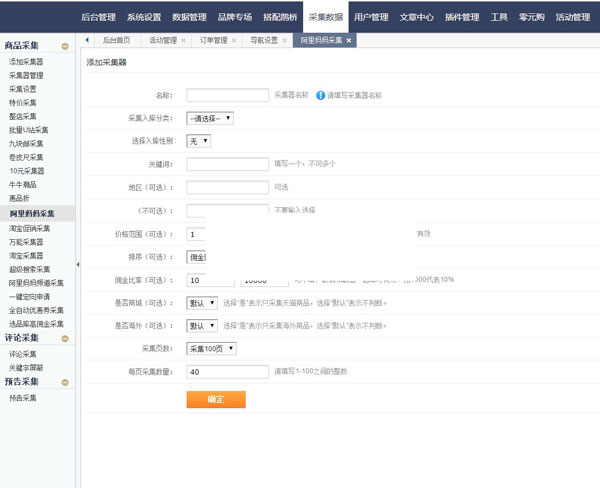Viewport: 600px width, 488px height.
Task: Focus the 名称 input field
Action: click(x=228, y=95)
